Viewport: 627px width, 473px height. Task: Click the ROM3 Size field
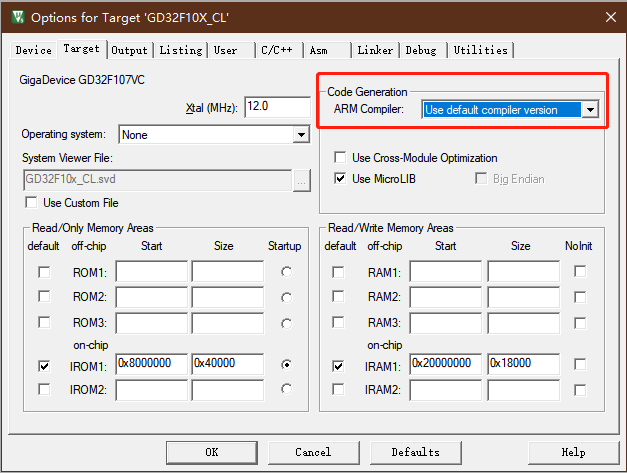click(228, 323)
